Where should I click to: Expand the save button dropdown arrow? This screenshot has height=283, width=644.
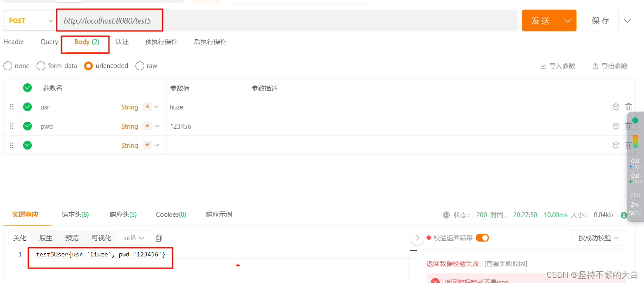(627, 20)
